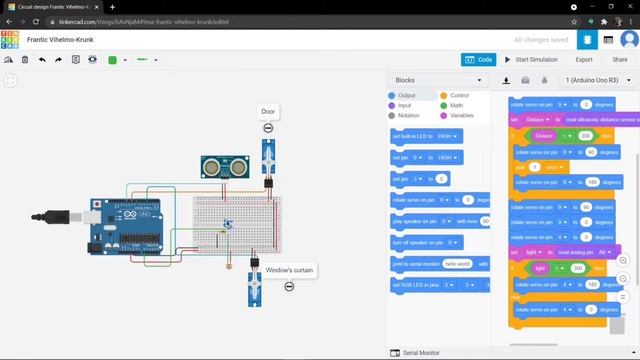Download the code with download icon
640x360 pixels.
[506, 80]
